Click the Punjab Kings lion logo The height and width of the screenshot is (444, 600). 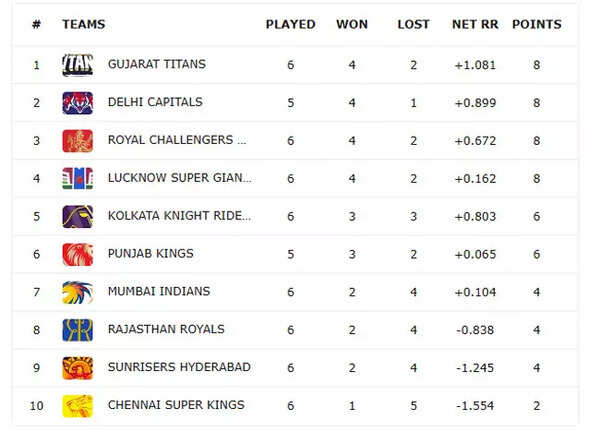click(x=77, y=254)
